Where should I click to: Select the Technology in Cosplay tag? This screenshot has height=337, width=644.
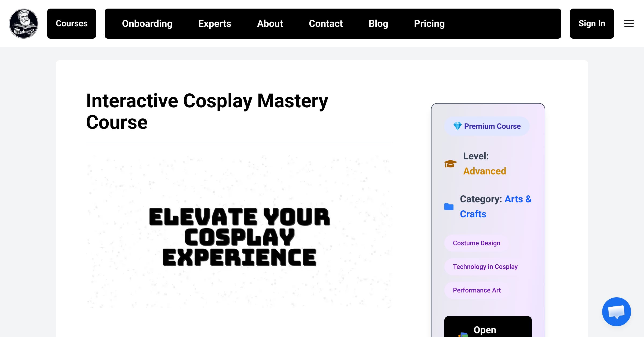click(x=485, y=267)
